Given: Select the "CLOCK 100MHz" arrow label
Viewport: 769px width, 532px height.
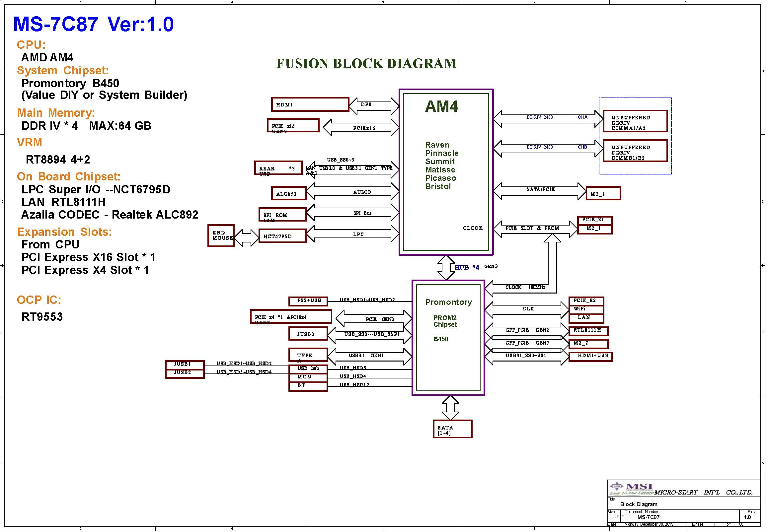Looking at the screenshot, I should [525, 287].
